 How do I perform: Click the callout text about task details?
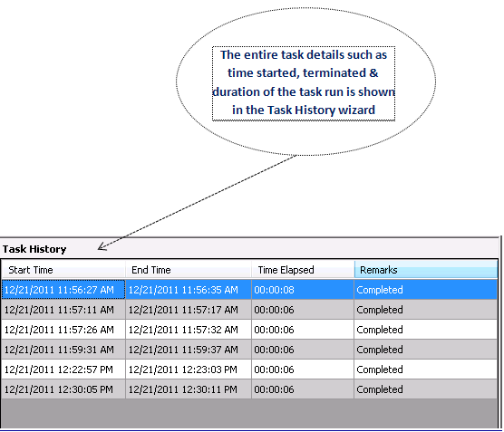(304, 82)
